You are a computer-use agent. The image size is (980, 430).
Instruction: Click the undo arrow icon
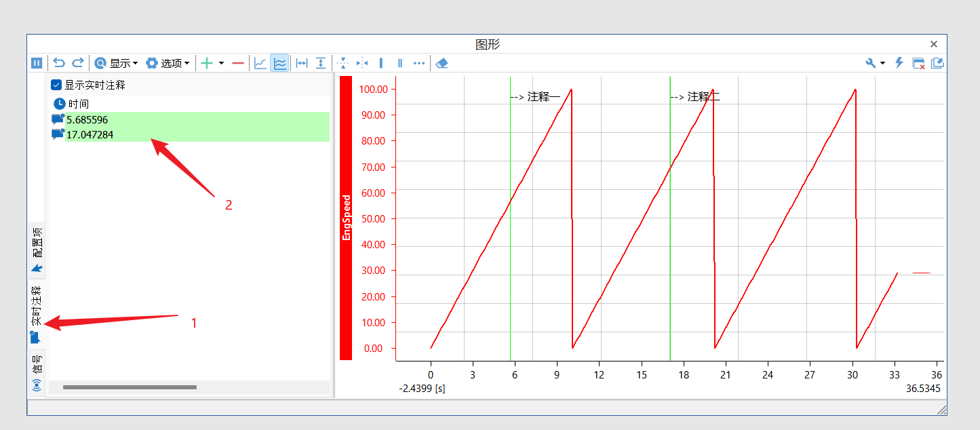pyautogui.click(x=59, y=63)
